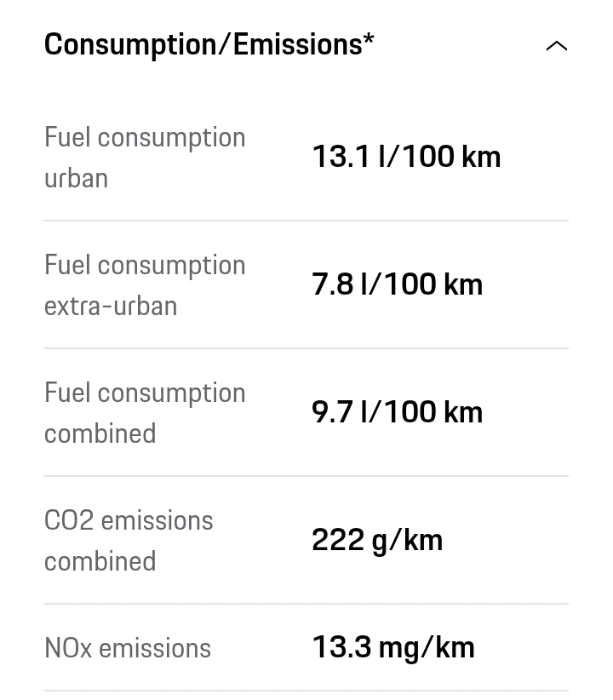Select the 'CO2 emissions combined' label

[129, 541]
